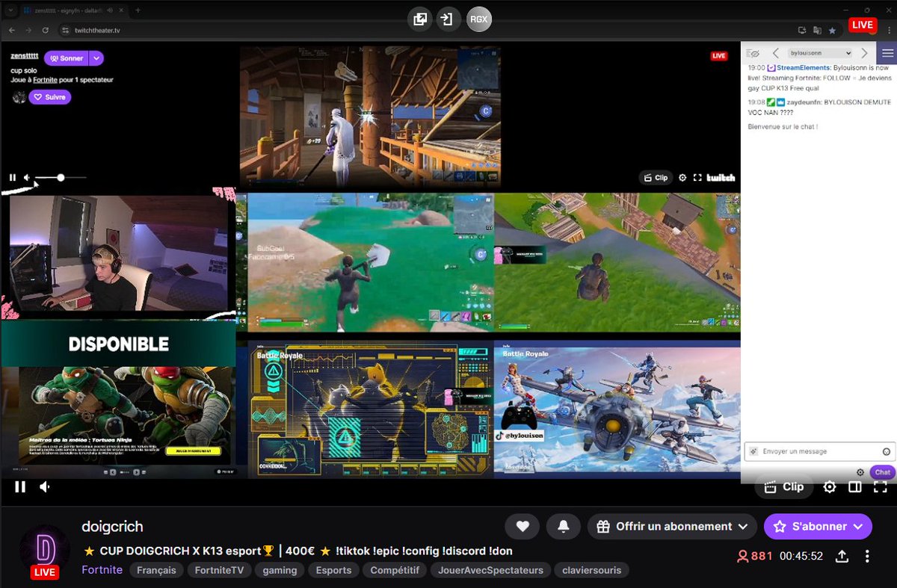Click the StreamElements username in chat
Image resolution: width=897 pixels, height=588 pixels.
coord(804,68)
